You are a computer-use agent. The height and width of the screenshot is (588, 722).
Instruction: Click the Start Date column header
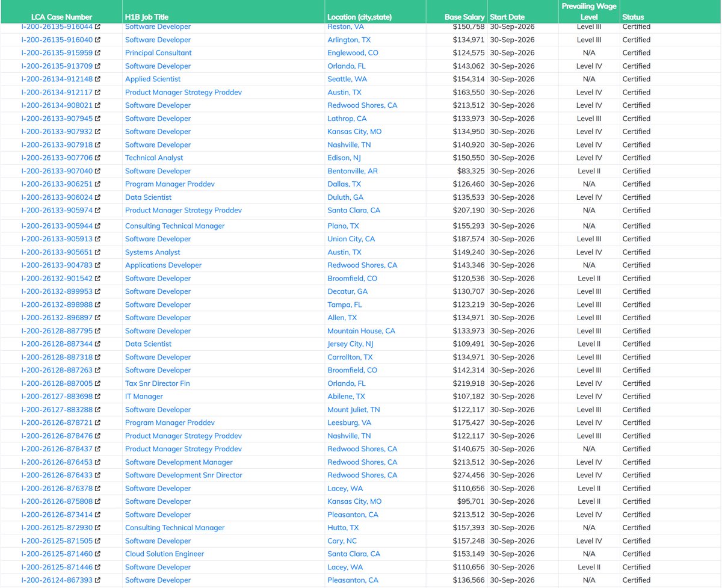tap(507, 17)
